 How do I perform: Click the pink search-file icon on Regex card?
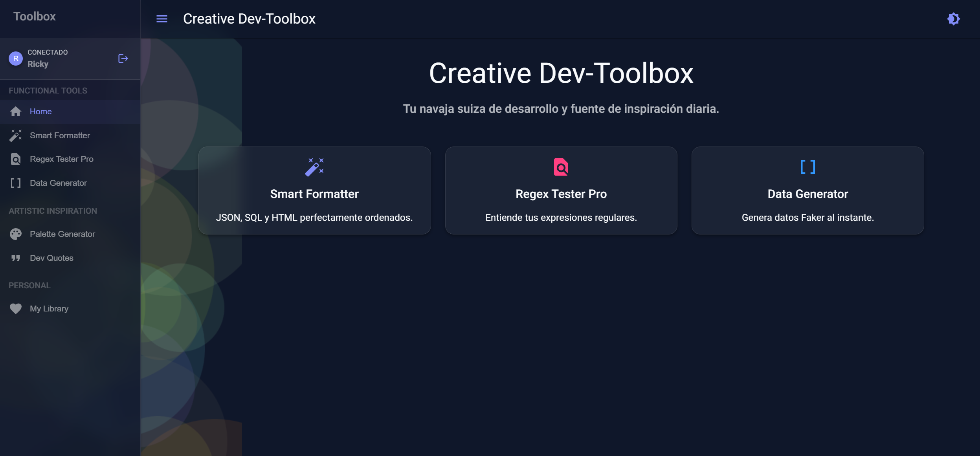(x=561, y=167)
